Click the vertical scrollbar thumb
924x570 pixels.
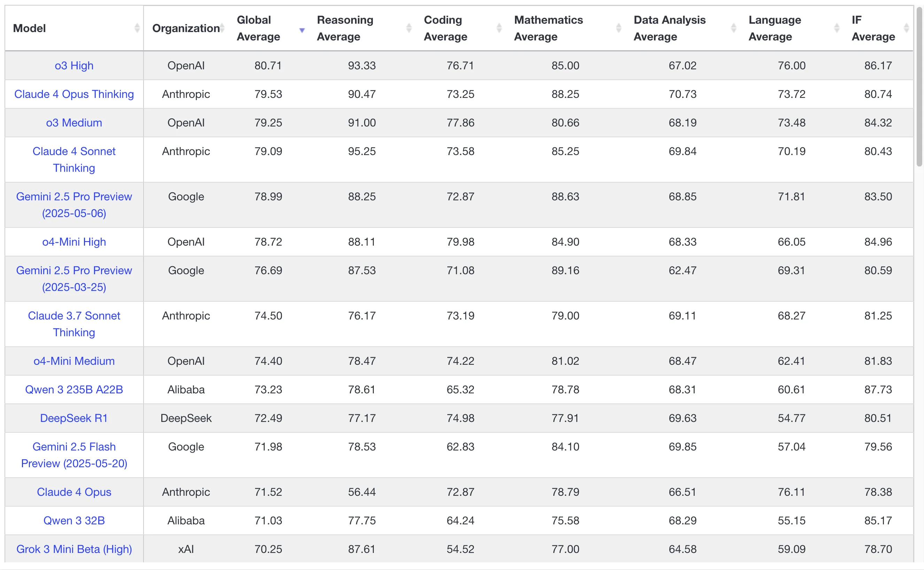pyautogui.click(x=919, y=86)
